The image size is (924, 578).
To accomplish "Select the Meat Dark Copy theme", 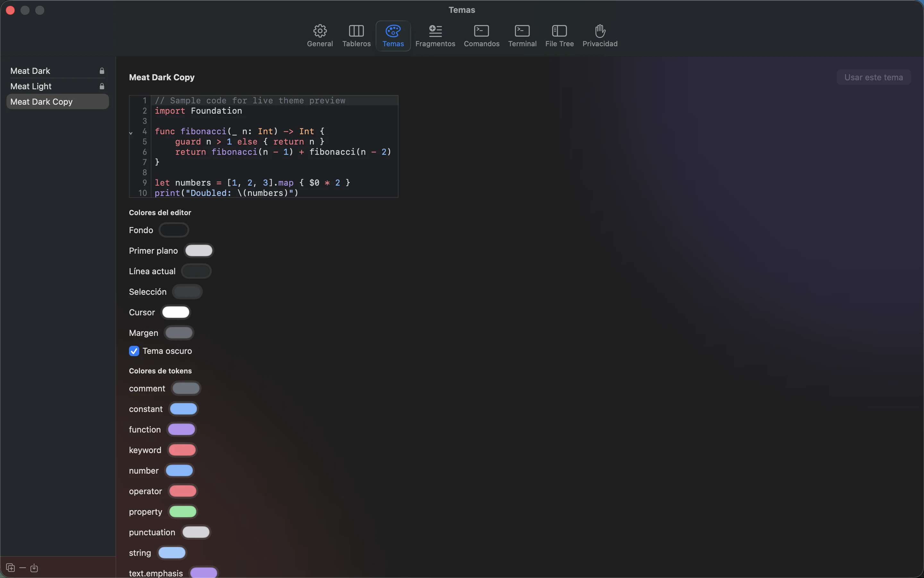I will pos(58,102).
